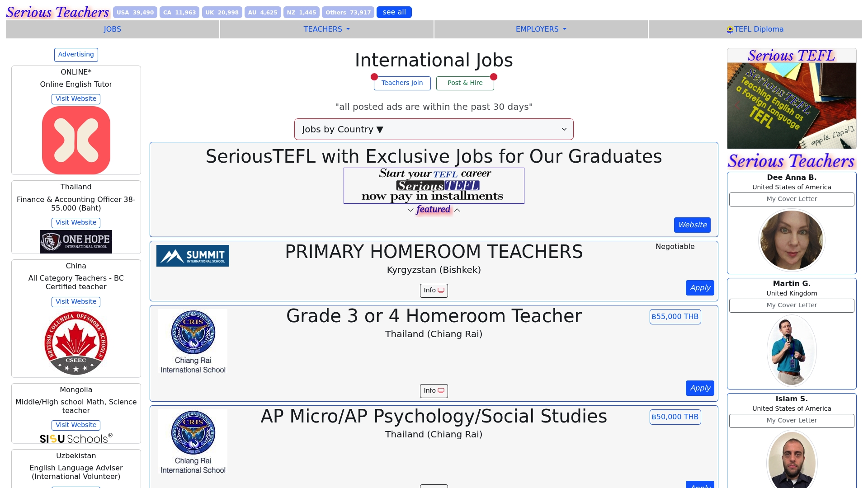Open the TEFL Diploma menu item

[755, 29]
